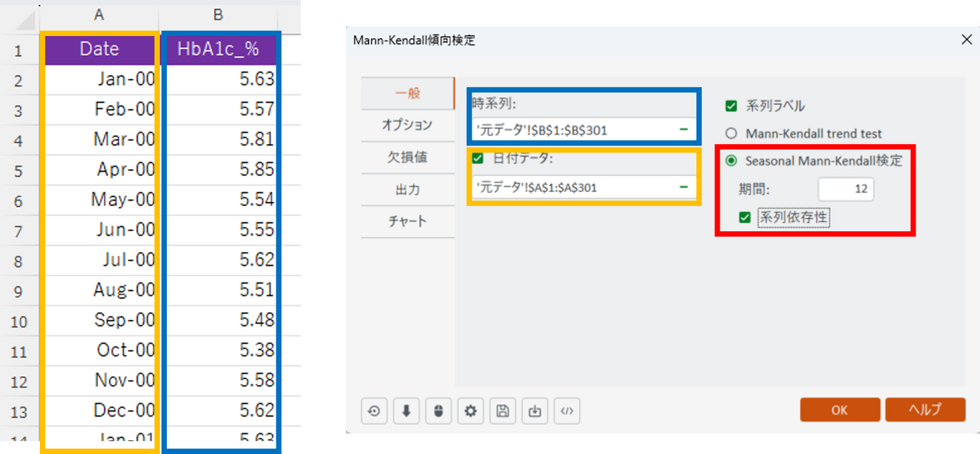Click the load settings tray icon
The width and height of the screenshot is (980, 454).
[534, 411]
